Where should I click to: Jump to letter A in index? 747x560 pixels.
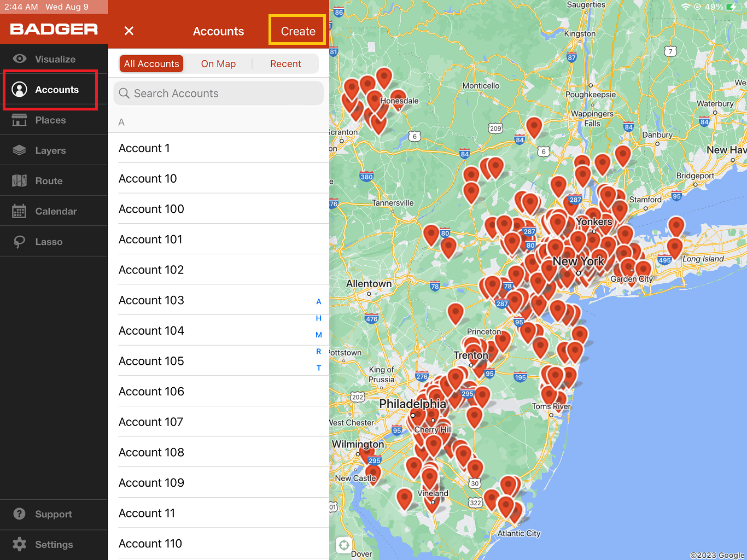coord(319,302)
